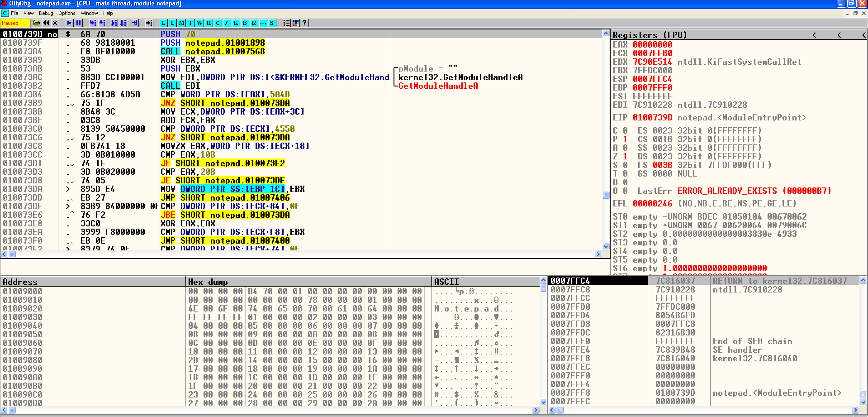Select EAX register value 00000000
This screenshot has width=868, height=417.
tap(652, 44)
